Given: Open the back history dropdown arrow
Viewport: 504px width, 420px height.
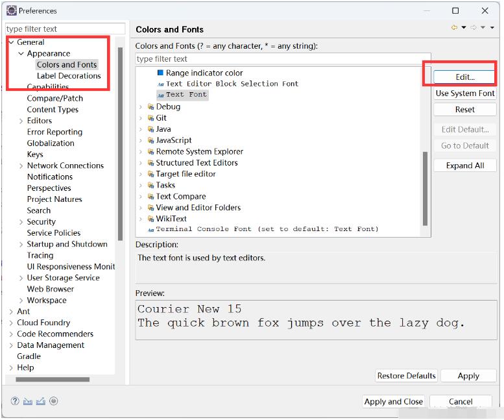Looking at the screenshot, I should (x=464, y=28).
